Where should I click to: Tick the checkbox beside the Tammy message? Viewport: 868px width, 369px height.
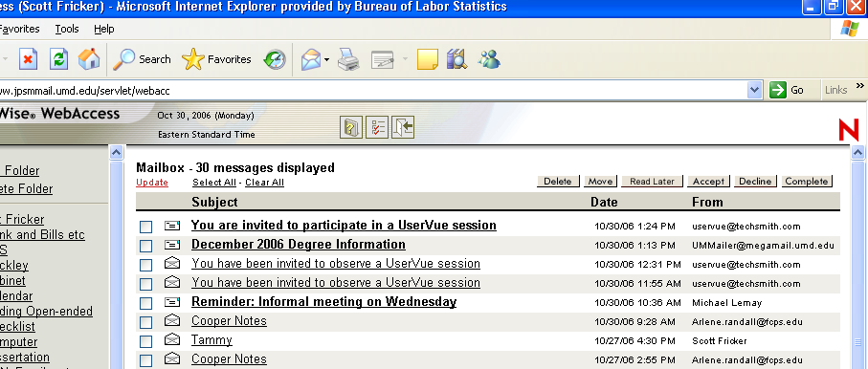tap(145, 341)
